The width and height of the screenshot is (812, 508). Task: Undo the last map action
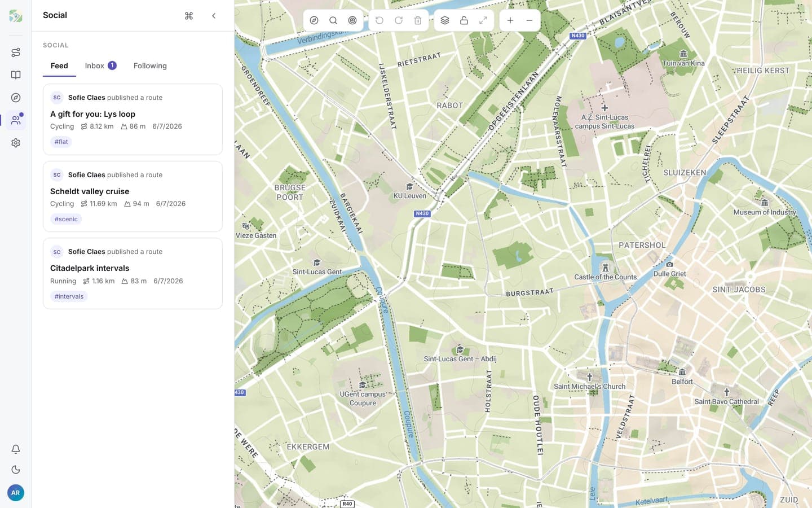tap(379, 20)
